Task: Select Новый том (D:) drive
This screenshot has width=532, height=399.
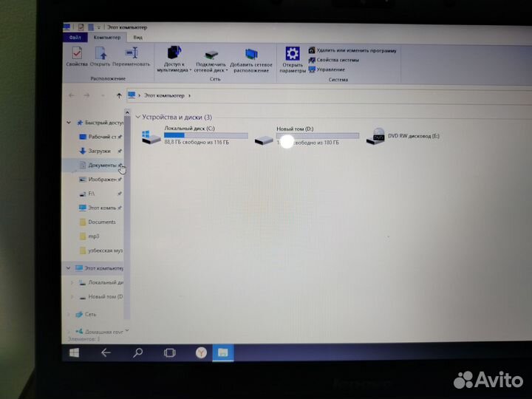Action: 307,136
